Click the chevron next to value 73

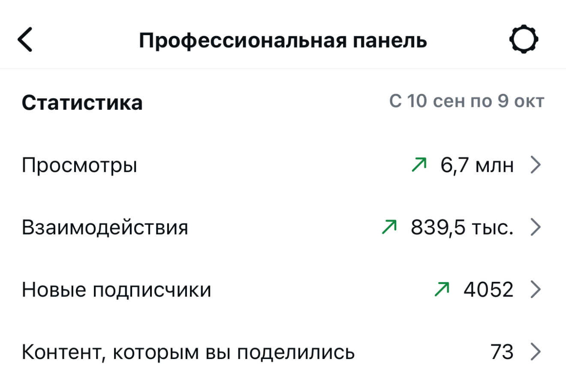coord(536,352)
